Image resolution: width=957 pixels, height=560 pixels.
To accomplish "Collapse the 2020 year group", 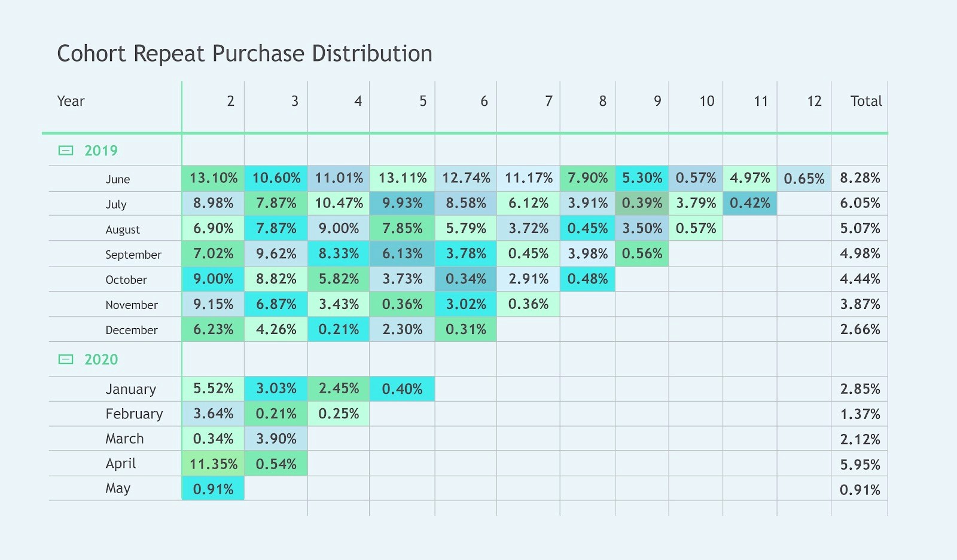I will [65, 359].
